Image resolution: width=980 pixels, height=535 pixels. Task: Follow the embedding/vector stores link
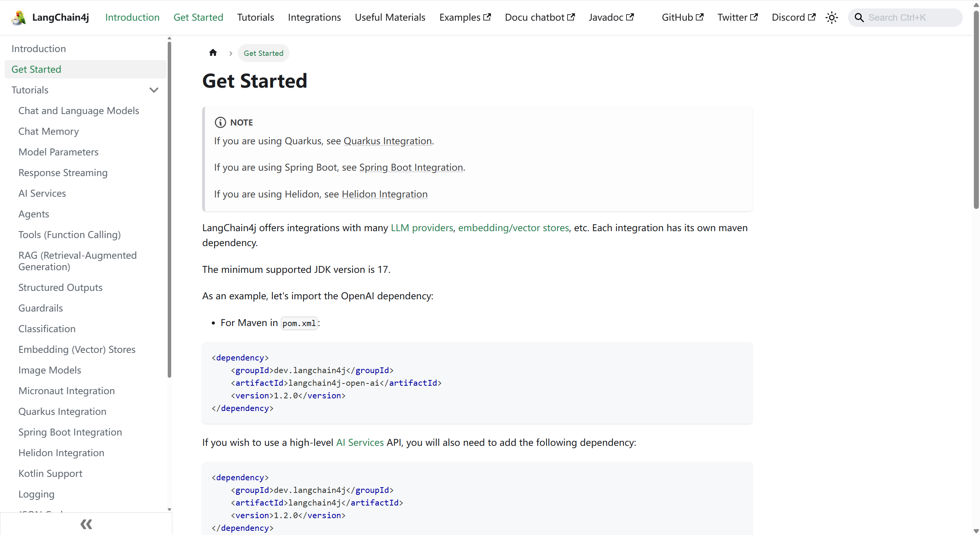click(x=514, y=228)
